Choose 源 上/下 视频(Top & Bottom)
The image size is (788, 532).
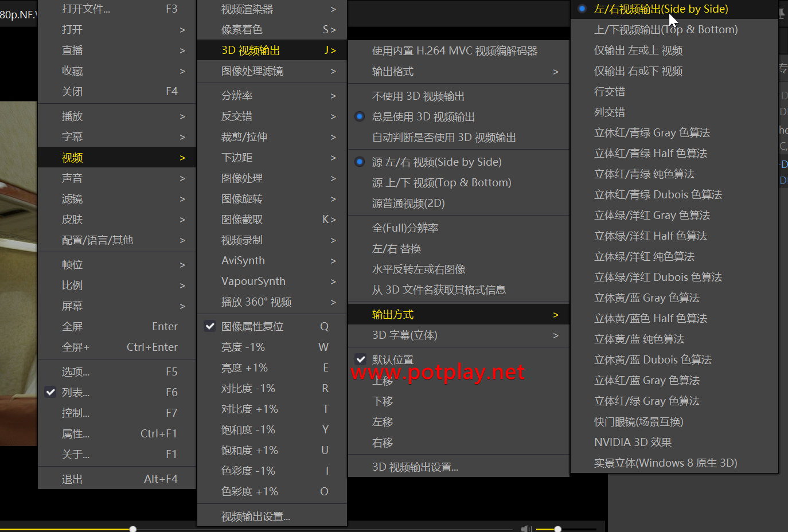pyautogui.click(x=459, y=183)
